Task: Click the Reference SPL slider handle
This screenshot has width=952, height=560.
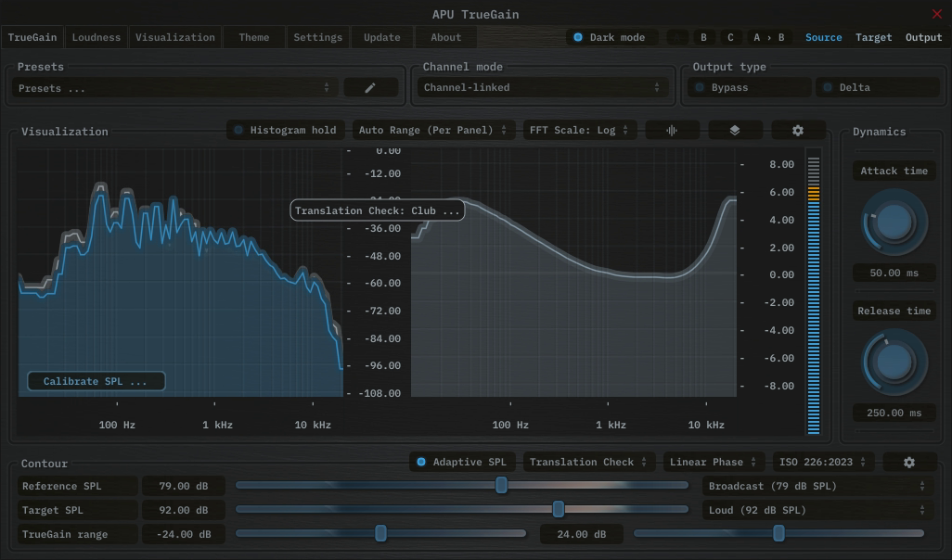Action: tap(501, 486)
